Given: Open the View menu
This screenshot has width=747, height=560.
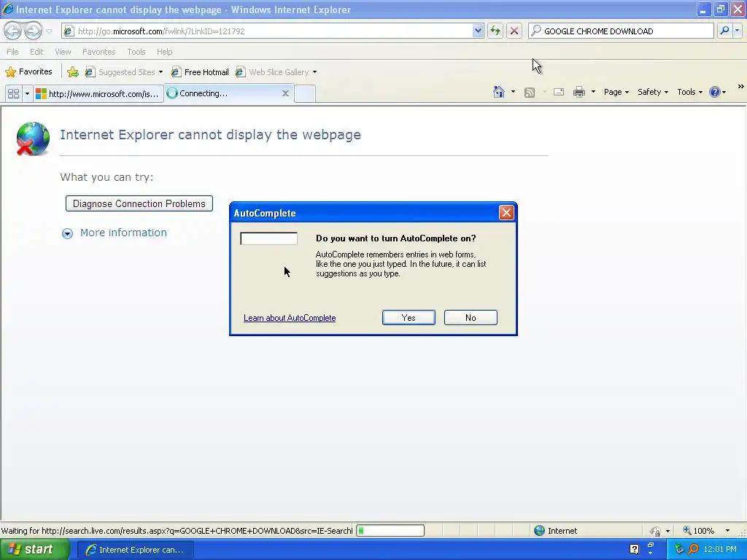Looking at the screenshot, I should 63,52.
